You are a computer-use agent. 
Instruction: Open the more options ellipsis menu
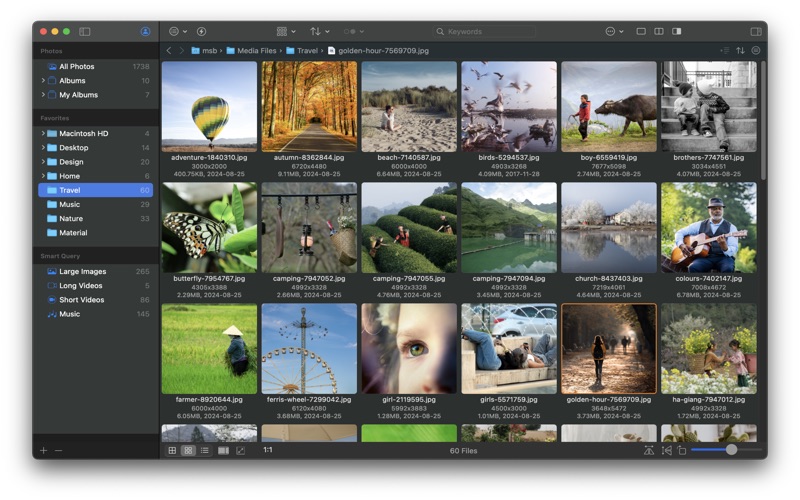pyautogui.click(x=610, y=32)
